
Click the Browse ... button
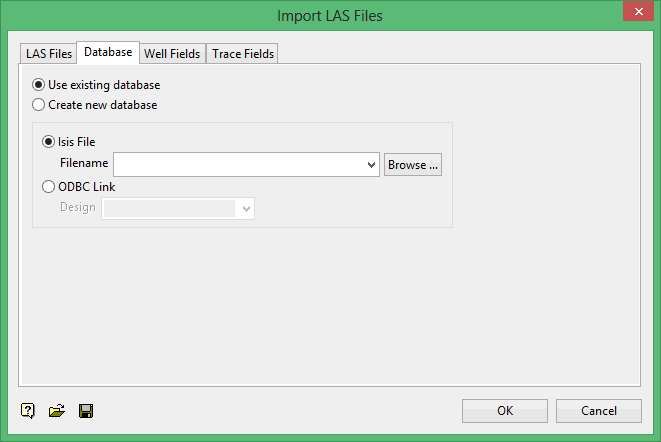[x=413, y=164]
